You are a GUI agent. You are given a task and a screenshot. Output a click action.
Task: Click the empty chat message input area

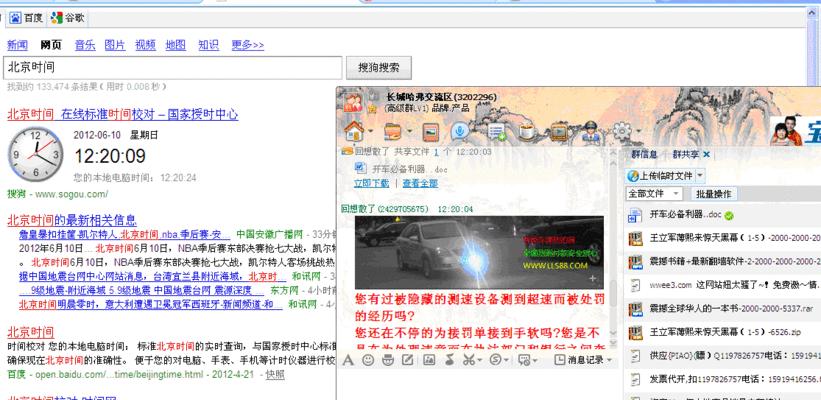click(479, 384)
